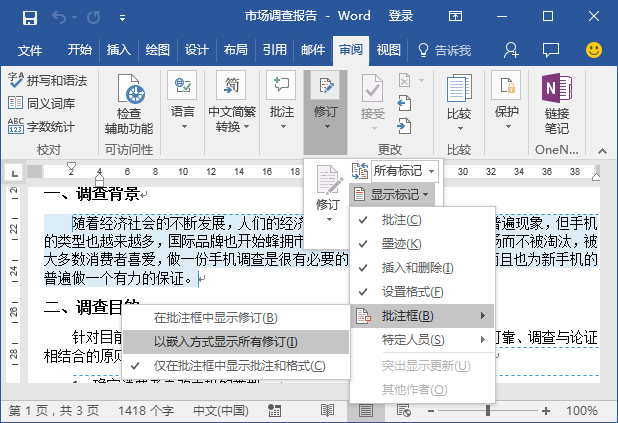Open the share person icon
The image size is (618, 423).
pos(511,50)
